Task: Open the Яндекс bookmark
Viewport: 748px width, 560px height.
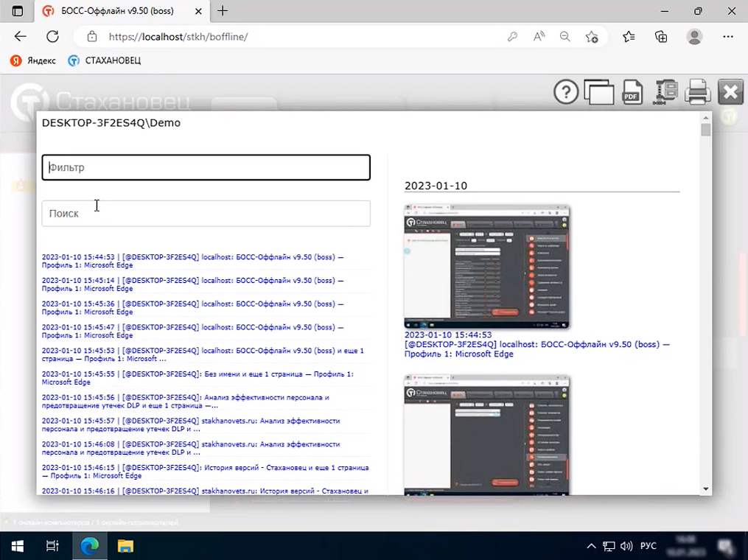Action: click(x=33, y=60)
